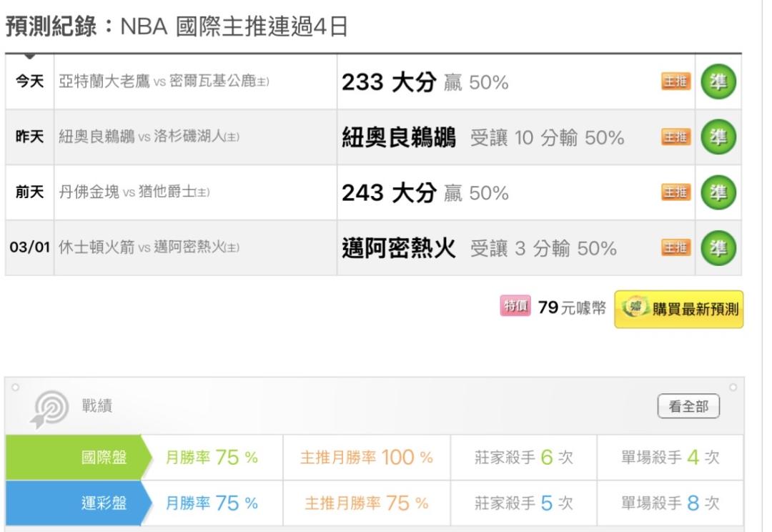Open 亞特蘭大老鷹 vs 密爾瓦基公鹿 matchup
This screenshot has height=532, width=772.
(164, 82)
